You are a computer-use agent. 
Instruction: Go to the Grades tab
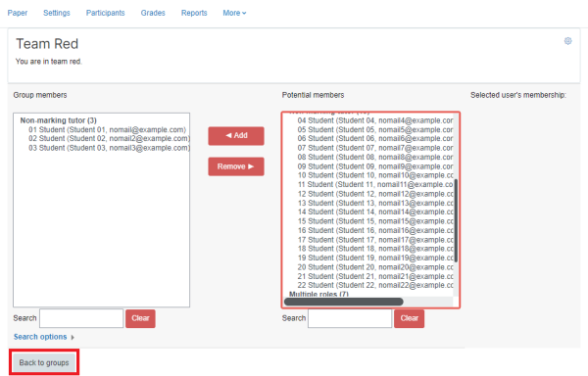(153, 13)
